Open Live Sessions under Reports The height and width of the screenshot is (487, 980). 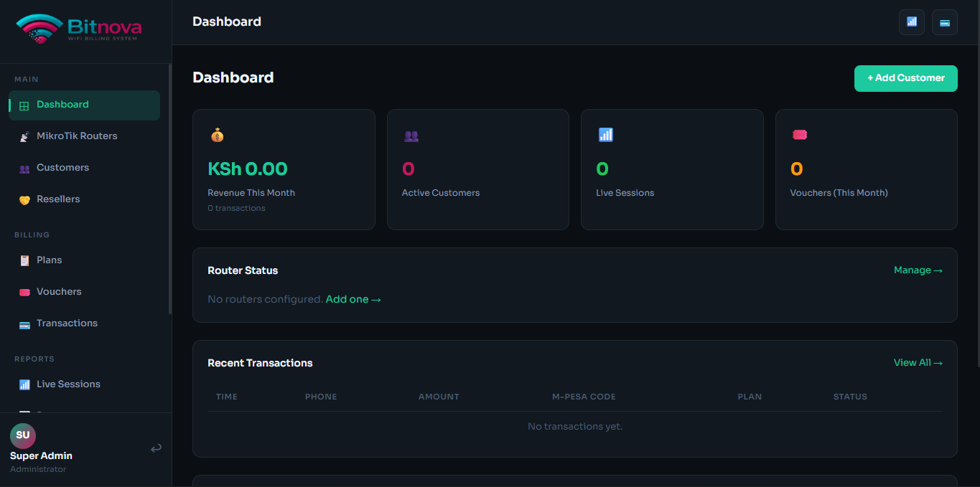68,384
